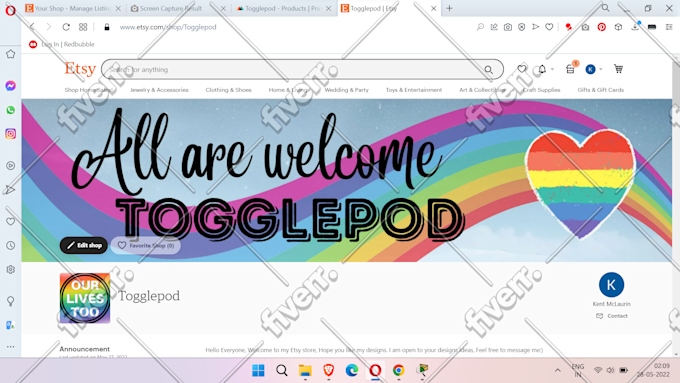The width and height of the screenshot is (680, 383).
Task: Open sidebar three-dots more options
Action: [x=10, y=347]
